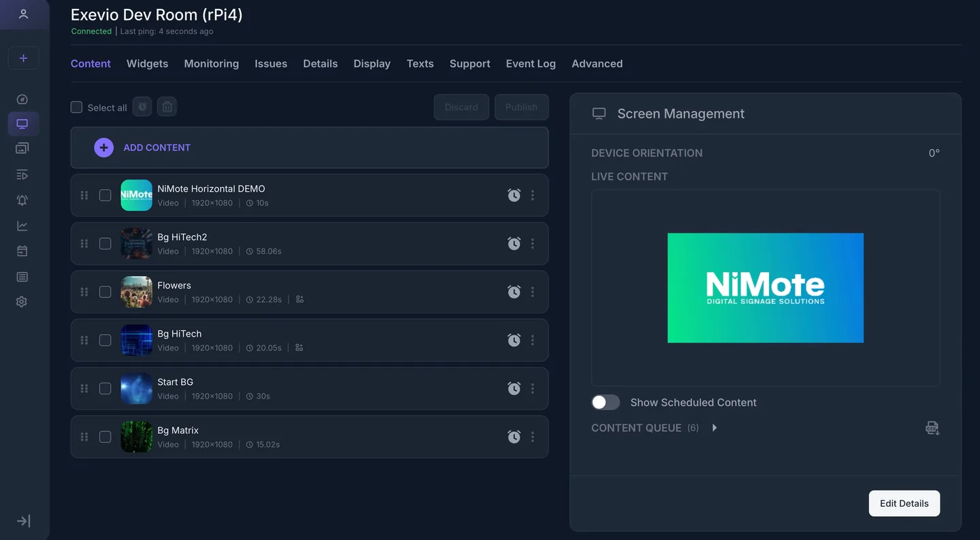Screen dimensions: 980x540
Task: Open the playlists sidebar icon
Action: 22,175
